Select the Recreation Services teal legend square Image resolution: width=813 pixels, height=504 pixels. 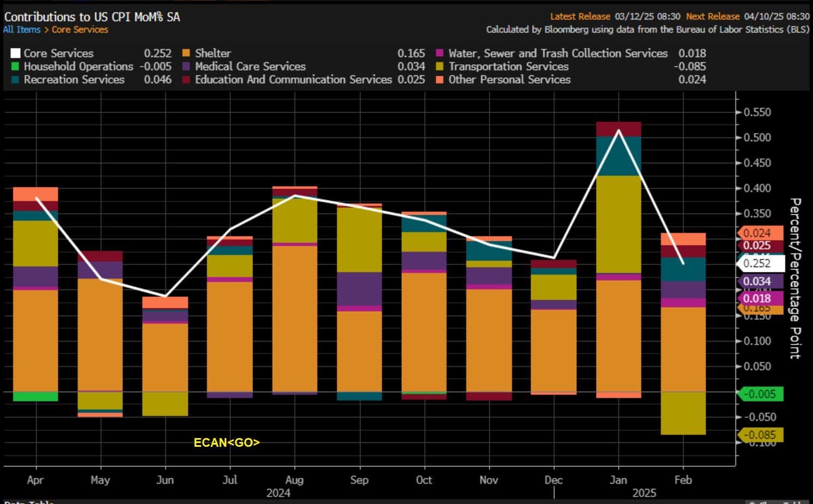pyautogui.click(x=15, y=80)
